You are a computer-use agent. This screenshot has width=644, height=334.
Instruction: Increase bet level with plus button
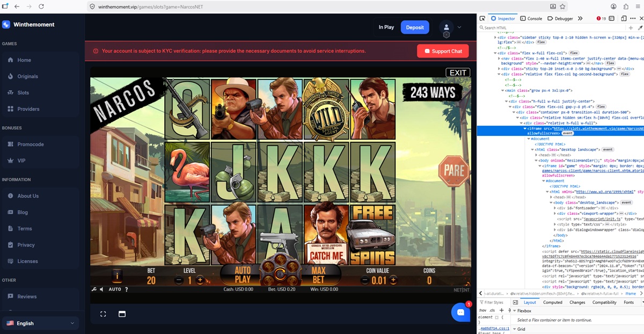(x=200, y=280)
